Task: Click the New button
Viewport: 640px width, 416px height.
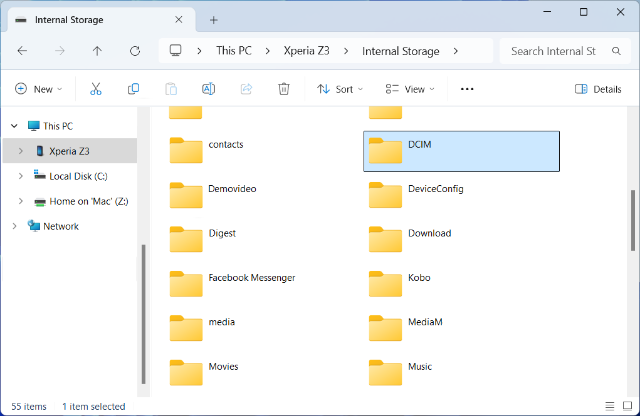Action: (x=38, y=89)
